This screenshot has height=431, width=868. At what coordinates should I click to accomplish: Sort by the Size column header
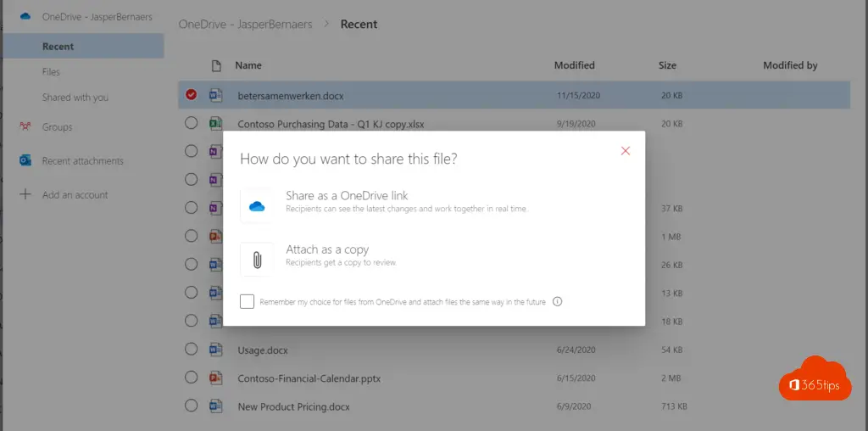[667, 65]
